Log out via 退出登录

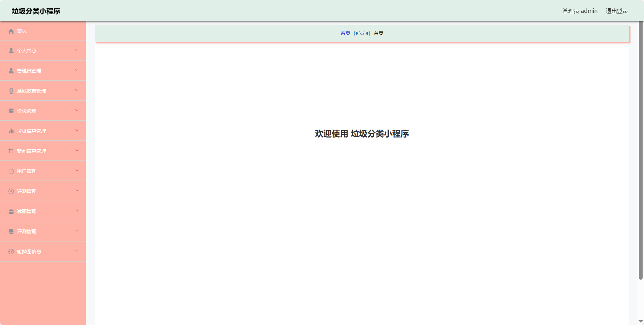(617, 11)
